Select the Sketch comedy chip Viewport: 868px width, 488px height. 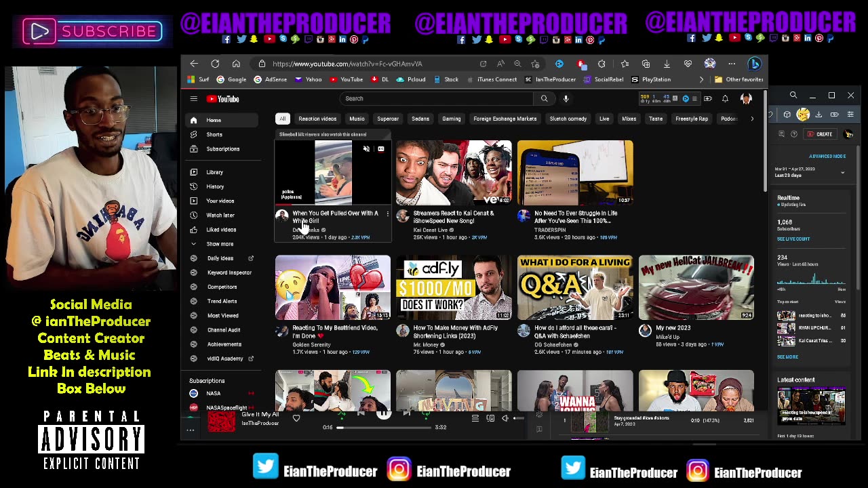pos(568,119)
